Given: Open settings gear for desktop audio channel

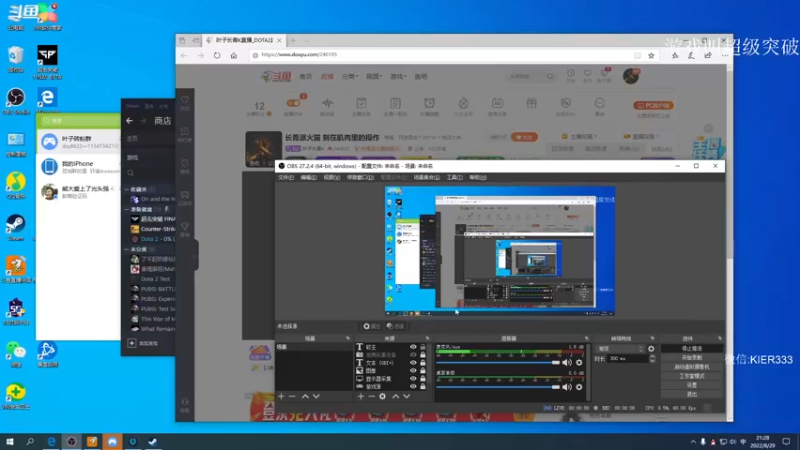Looking at the screenshot, I should pos(579,387).
